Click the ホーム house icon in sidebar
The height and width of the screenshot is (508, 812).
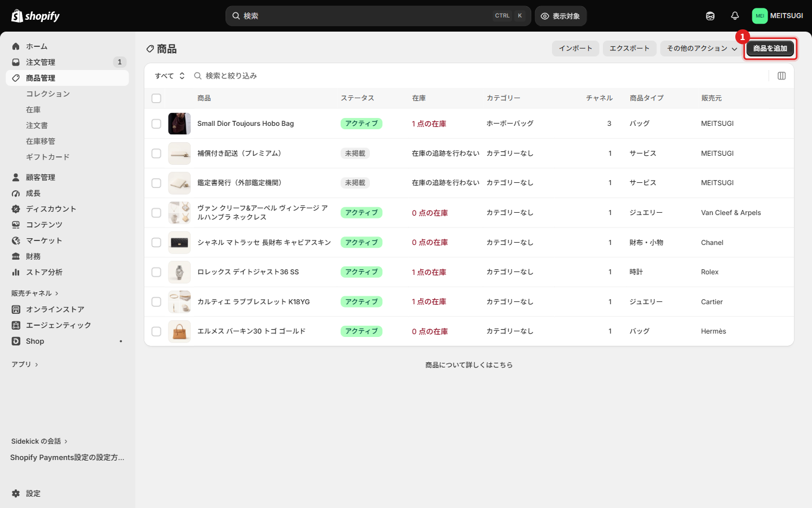tap(16, 46)
